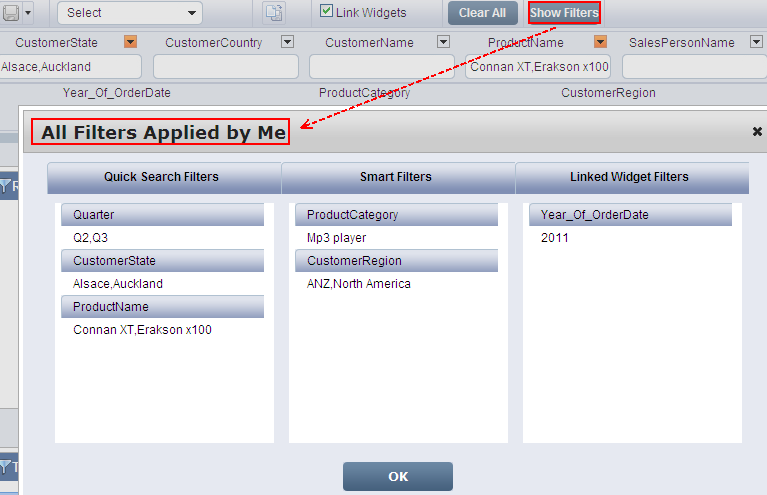The width and height of the screenshot is (767, 495).
Task: Open the Select dropdown
Action: coord(130,13)
